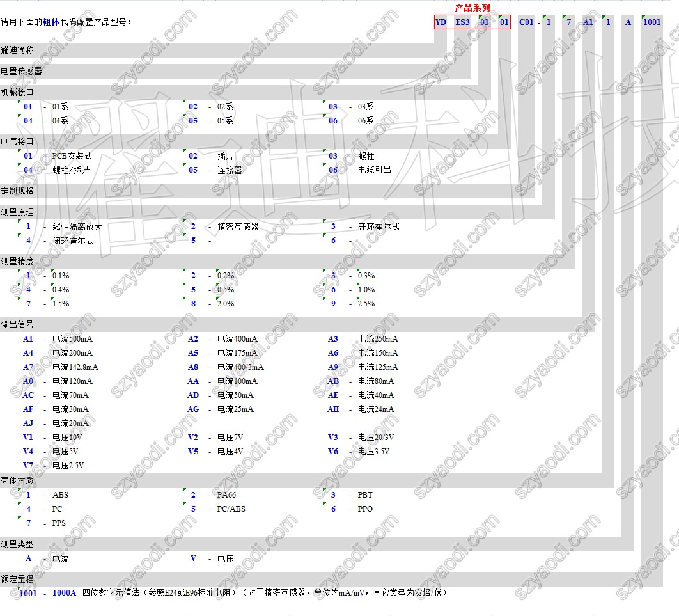Image resolution: width=679 pixels, height=616 pixels.
Task: Select the 2.5% accuracy option
Action: [366, 304]
